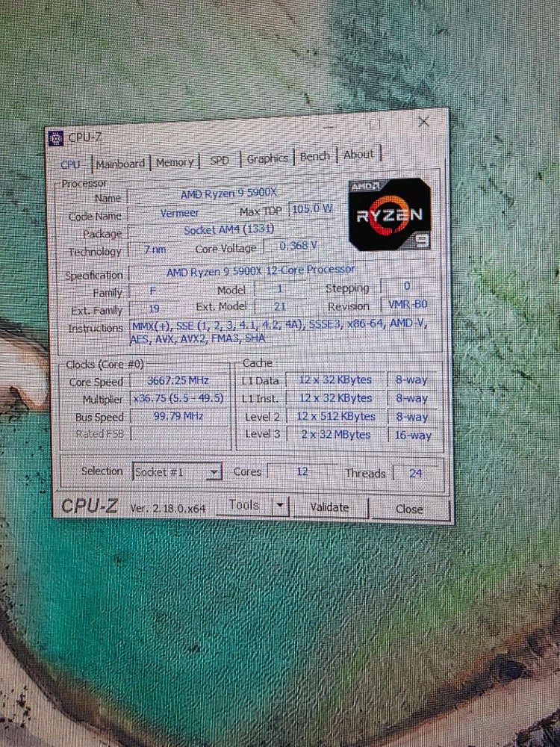Click the Ryzen 9 logo image

tap(390, 214)
